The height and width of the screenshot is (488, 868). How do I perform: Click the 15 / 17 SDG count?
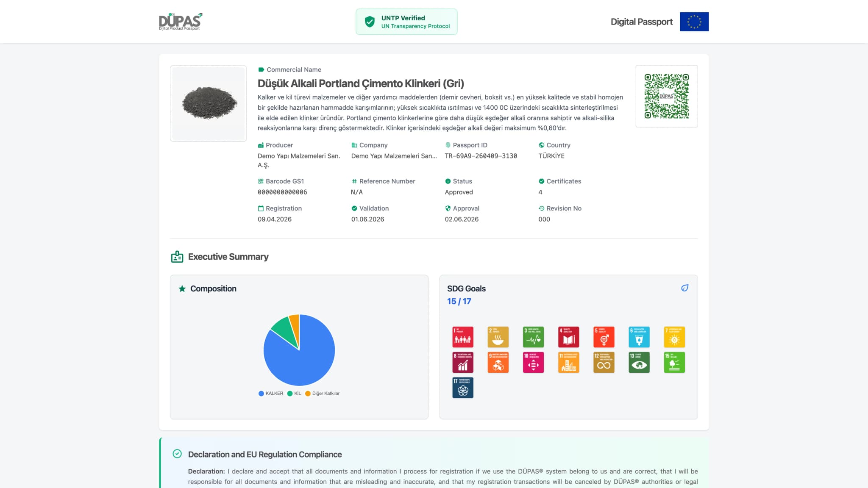pos(459,302)
